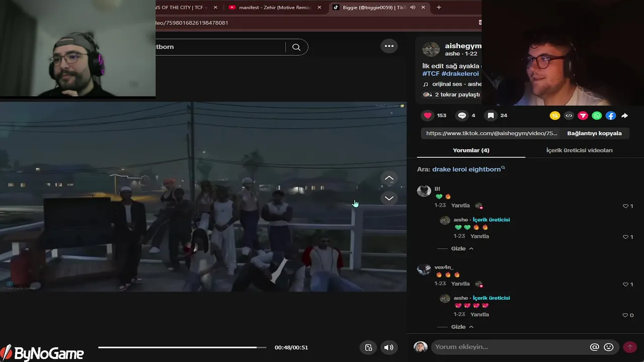Screen dimensions: 644x362
Task: Click Yanıtla under aishe's green hearts reply
Action: [x=479, y=236]
